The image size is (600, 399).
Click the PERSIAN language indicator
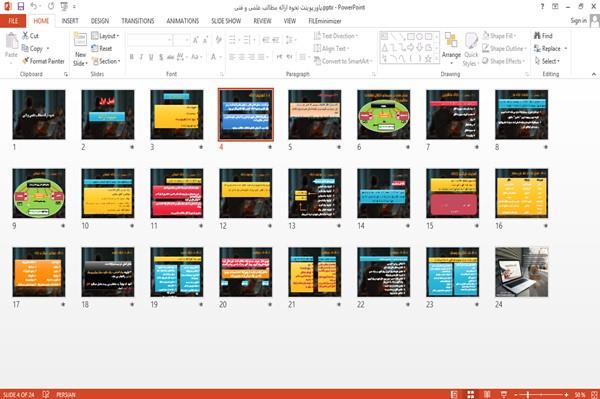pos(66,394)
